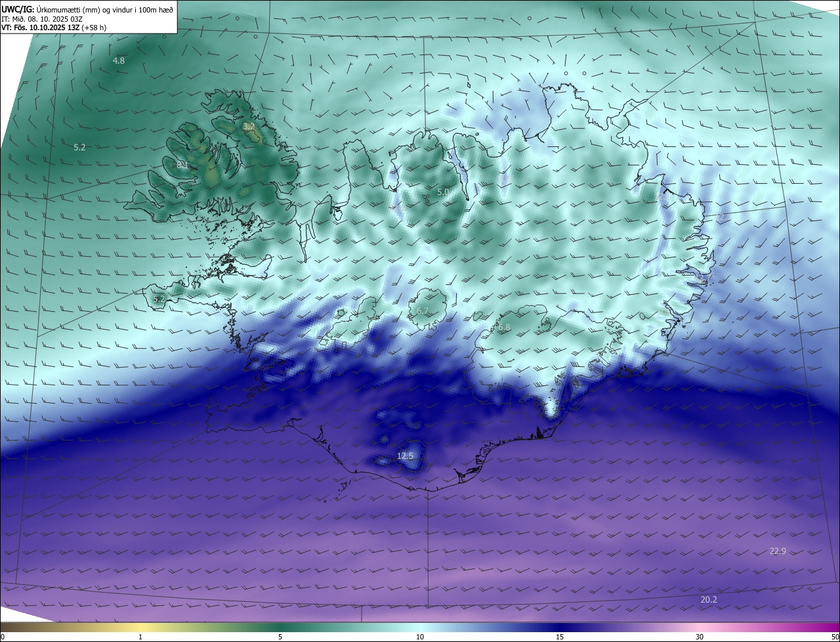Click the 6.7 value on Hofsjökull glacier

(423, 311)
